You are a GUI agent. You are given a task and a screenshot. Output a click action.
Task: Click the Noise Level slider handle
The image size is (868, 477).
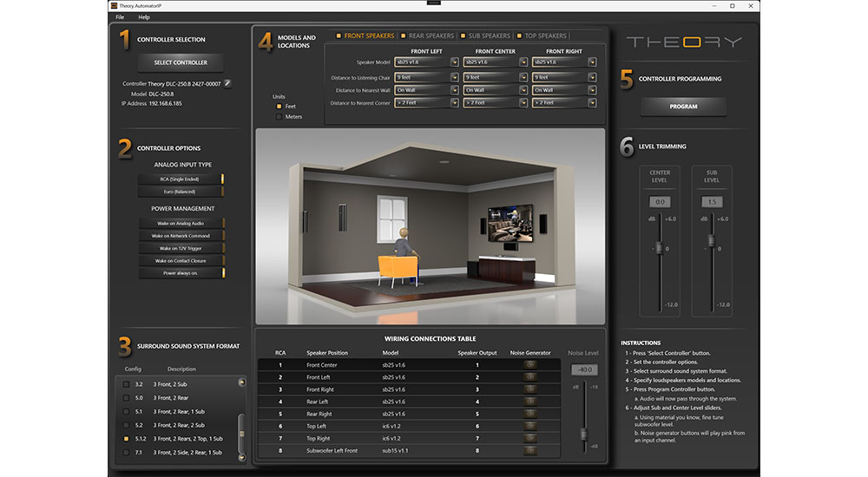pos(583,434)
